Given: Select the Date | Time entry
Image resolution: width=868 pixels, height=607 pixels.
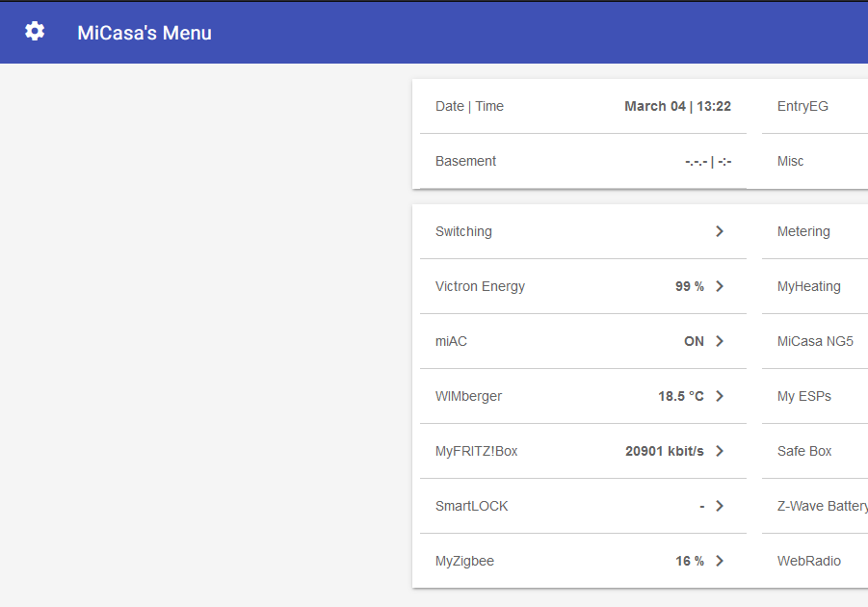Looking at the screenshot, I should [469, 106].
